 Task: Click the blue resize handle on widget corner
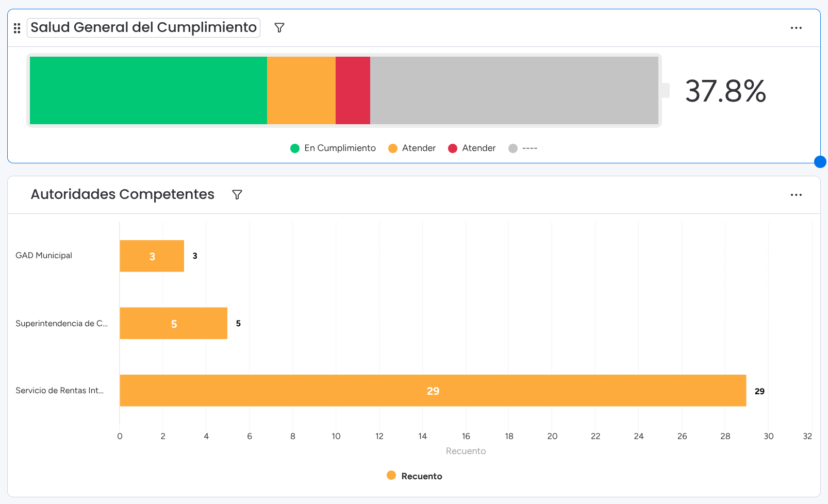pyautogui.click(x=820, y=162)
